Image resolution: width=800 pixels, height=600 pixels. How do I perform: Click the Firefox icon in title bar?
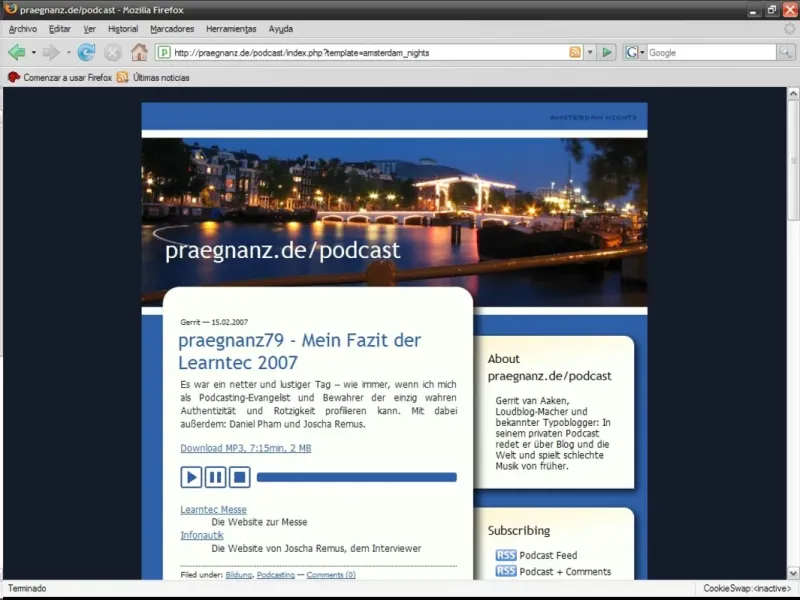tap(10, 9)
